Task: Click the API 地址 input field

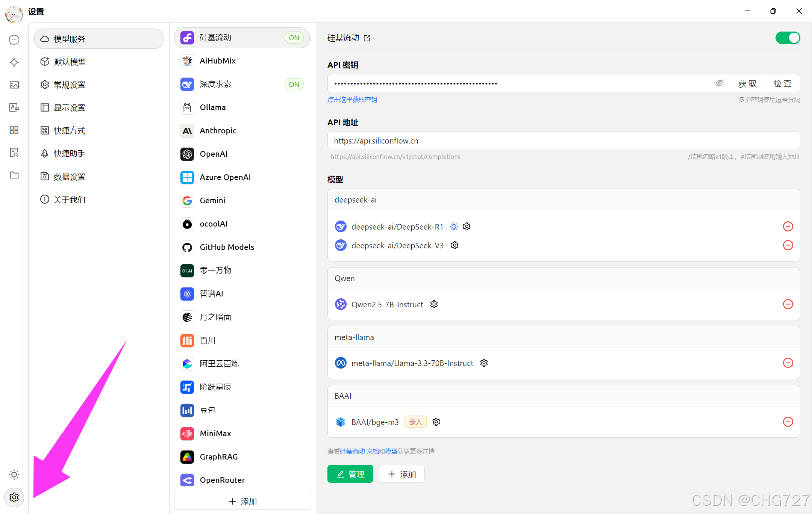Action: point(563,141)
